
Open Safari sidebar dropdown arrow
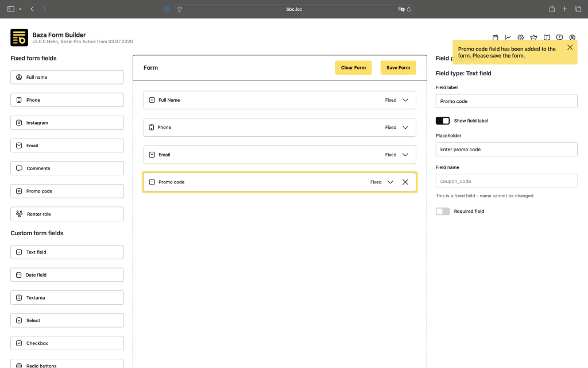20,9
